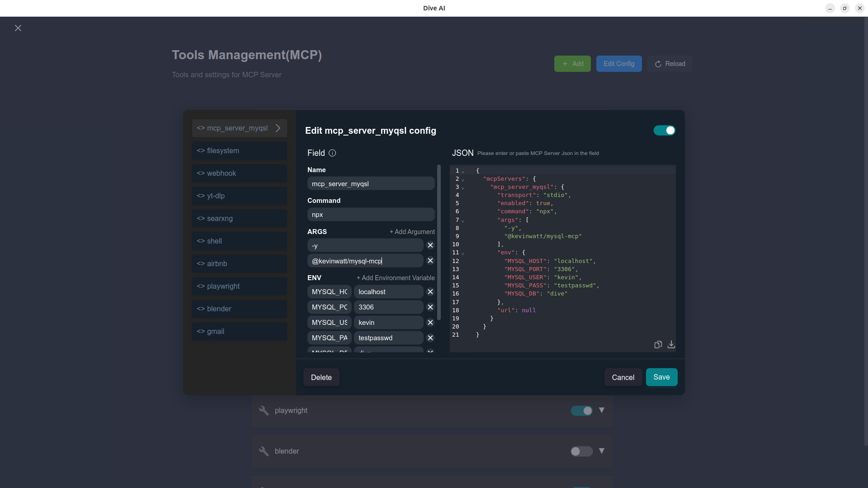Click the copy JSON icon

tap(658, 345)
